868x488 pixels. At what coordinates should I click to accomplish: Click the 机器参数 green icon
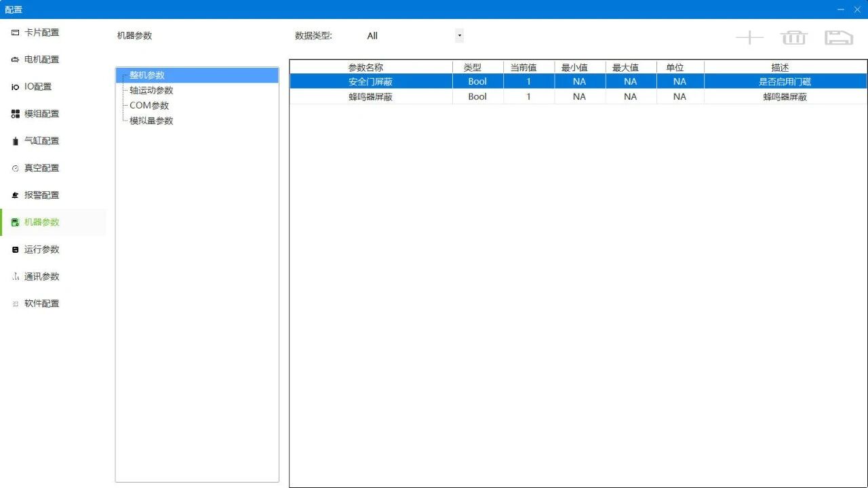pyautogui.click(x=15, y=222)
